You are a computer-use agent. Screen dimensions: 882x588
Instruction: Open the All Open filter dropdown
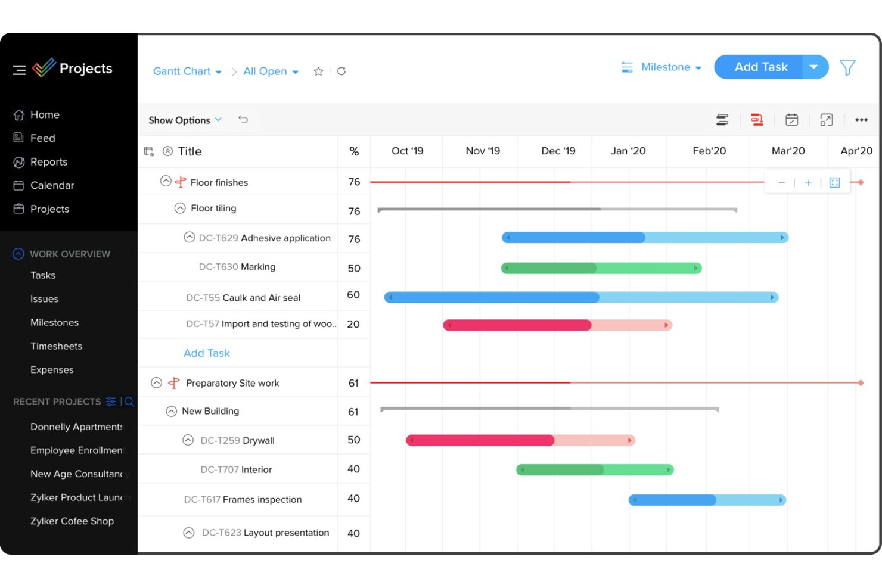tap(271, 71)
